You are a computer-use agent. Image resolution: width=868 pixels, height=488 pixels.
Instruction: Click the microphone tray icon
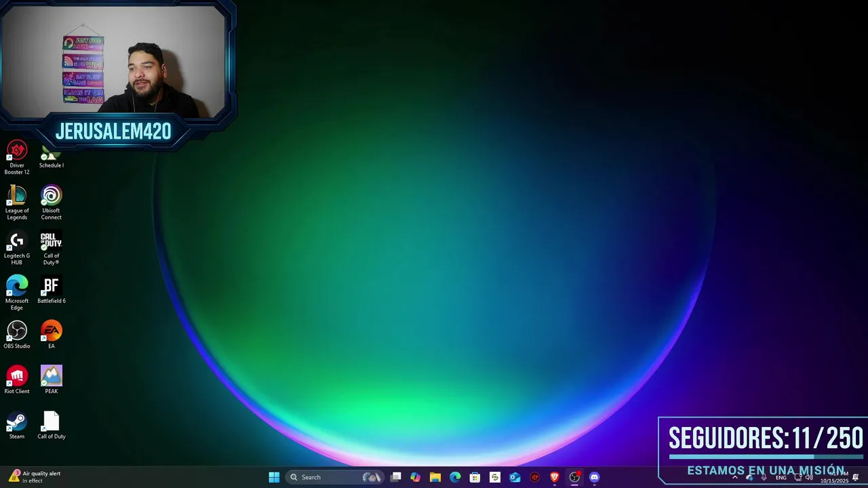point(764,477)
